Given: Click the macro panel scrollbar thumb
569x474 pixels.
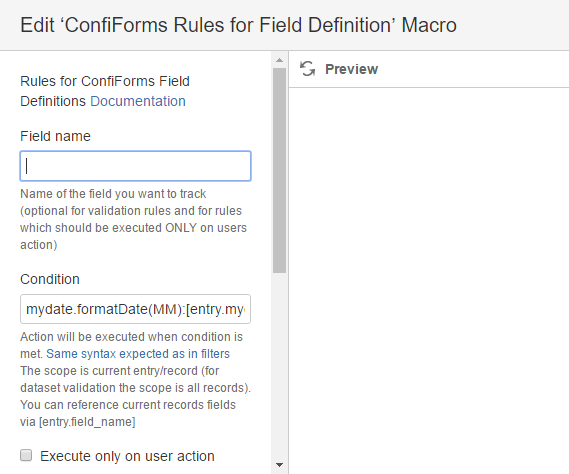Looking at the screenshot, I should [279, 170].
